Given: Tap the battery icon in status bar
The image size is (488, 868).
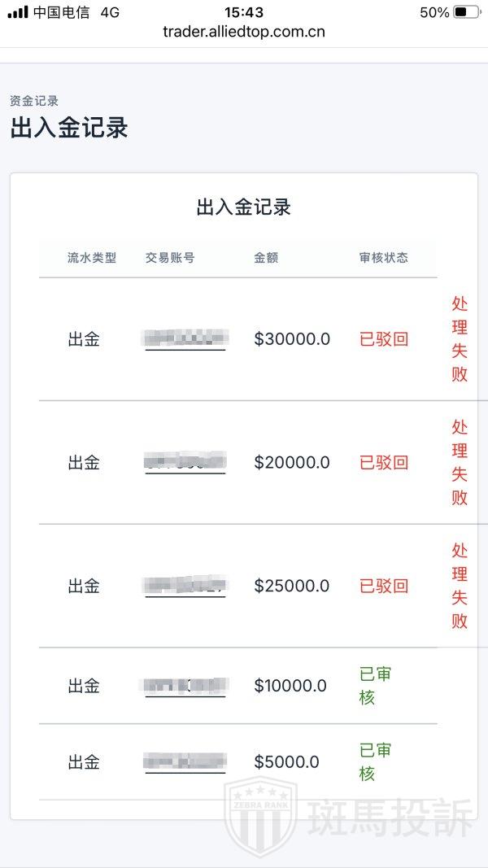Looking at the screenshot, I should click(466, 12).
